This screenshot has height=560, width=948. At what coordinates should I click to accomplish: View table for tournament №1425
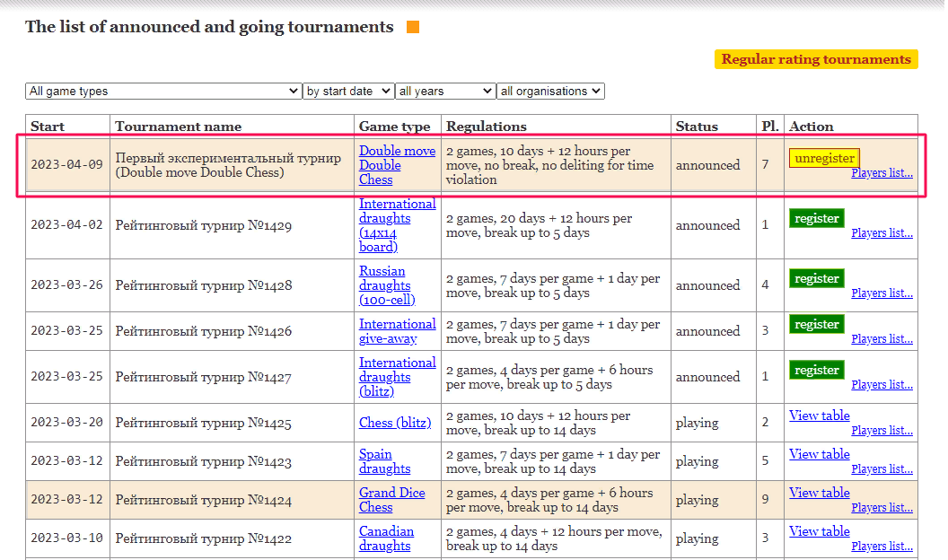pyautogui.click(x=819, y=416)
